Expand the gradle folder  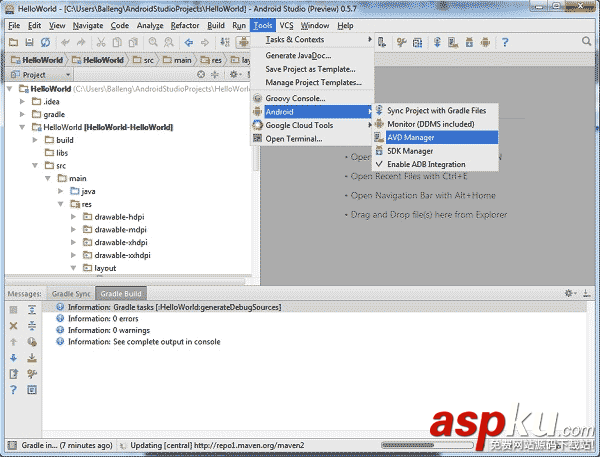tap(22, 114)
